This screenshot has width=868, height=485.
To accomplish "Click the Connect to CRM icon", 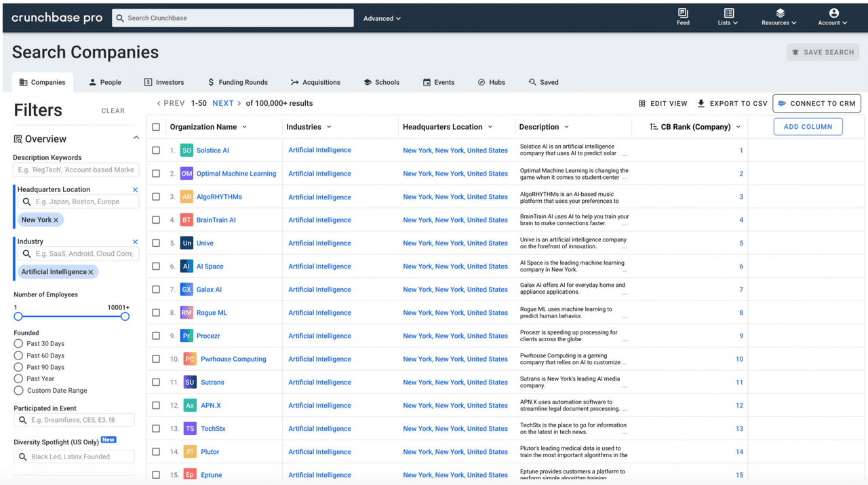I will click(x=785, y=103).
